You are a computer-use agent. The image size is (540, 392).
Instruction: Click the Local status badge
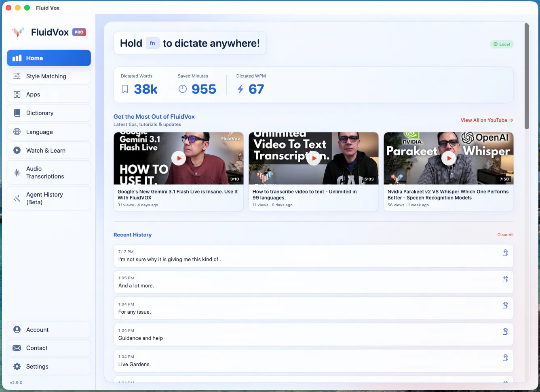502,44
